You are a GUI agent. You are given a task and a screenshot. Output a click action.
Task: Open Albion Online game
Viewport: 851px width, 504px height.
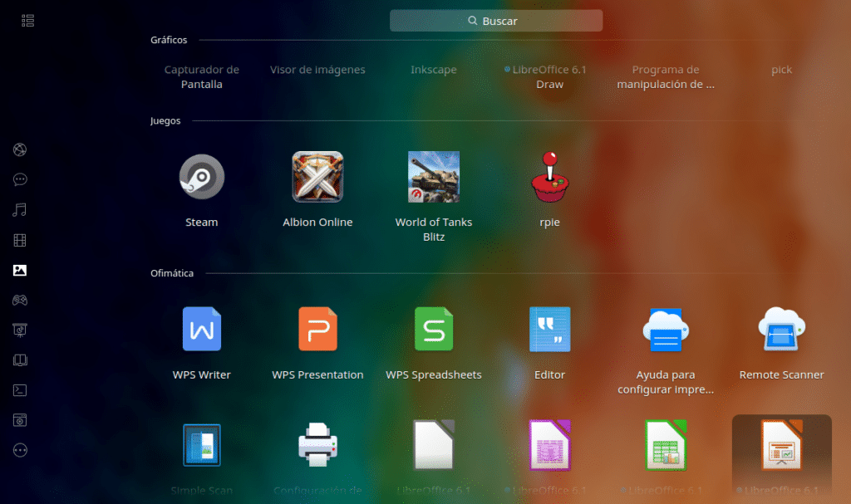click(317, 177)
